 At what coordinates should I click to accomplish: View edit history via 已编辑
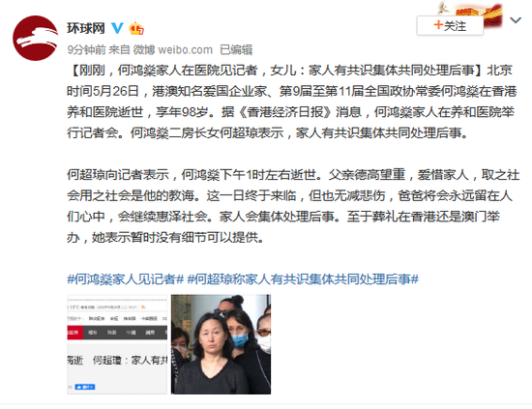click(x=236, y=50)
